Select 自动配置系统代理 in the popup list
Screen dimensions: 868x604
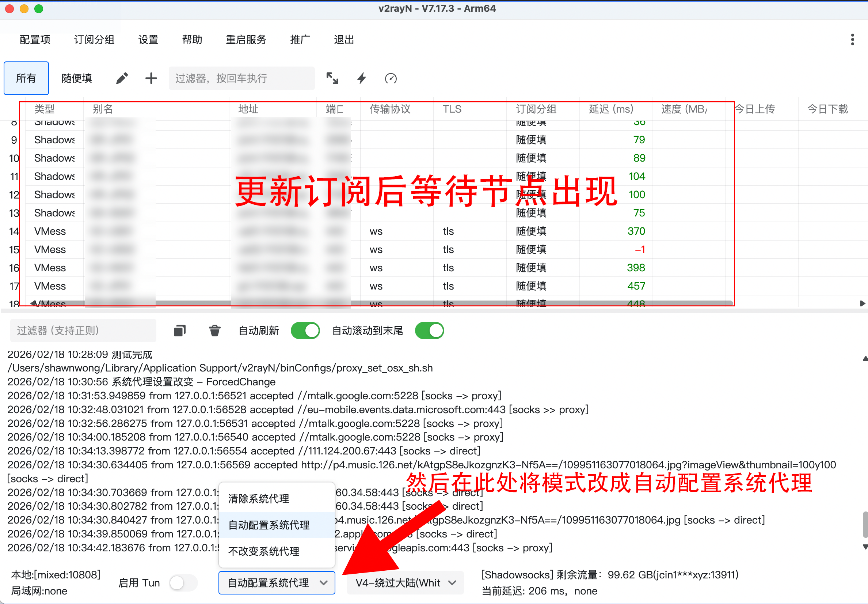[x=277, y=525]
